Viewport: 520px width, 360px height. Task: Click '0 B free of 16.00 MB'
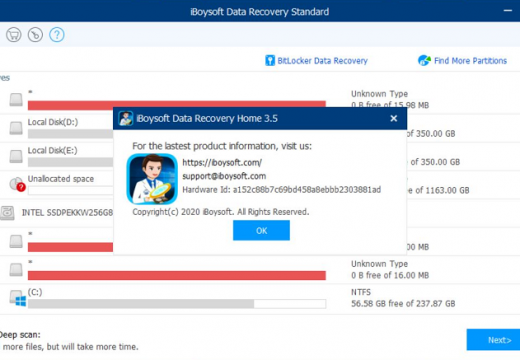[x=390, y=275]
